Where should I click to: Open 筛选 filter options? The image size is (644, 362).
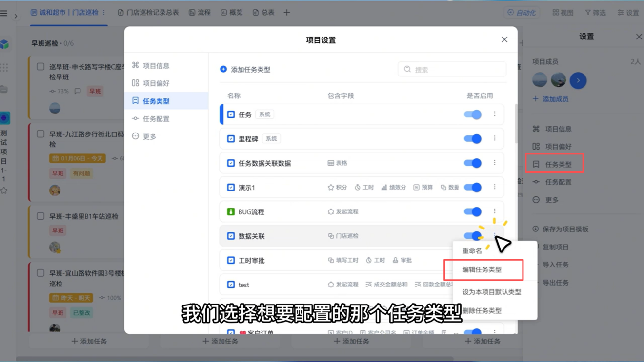595,13
